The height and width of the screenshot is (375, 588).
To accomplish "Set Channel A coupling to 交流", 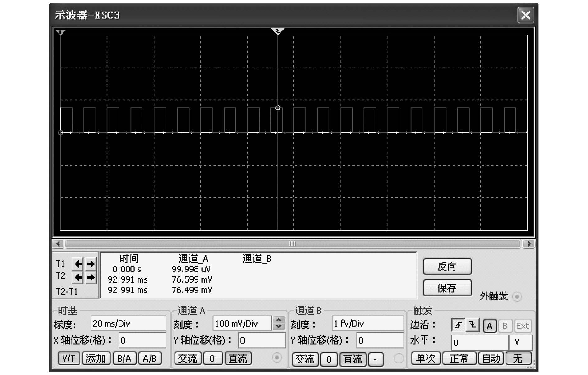I will click(188, 359).
